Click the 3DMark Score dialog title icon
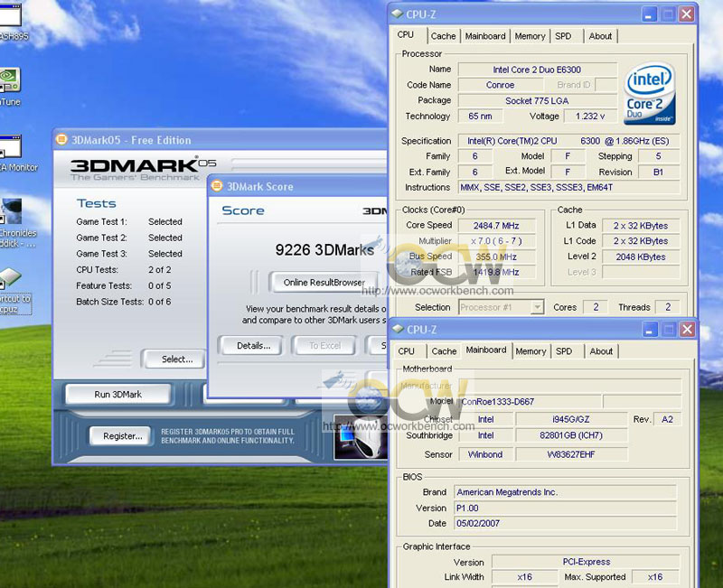 [217, 186]
